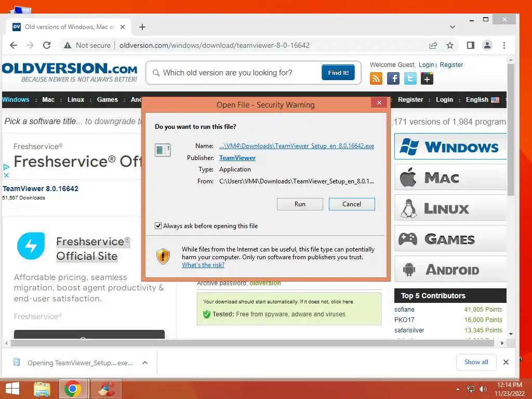Click the Run button in security warning
532x399 pixels.
[x=300, y=204]
